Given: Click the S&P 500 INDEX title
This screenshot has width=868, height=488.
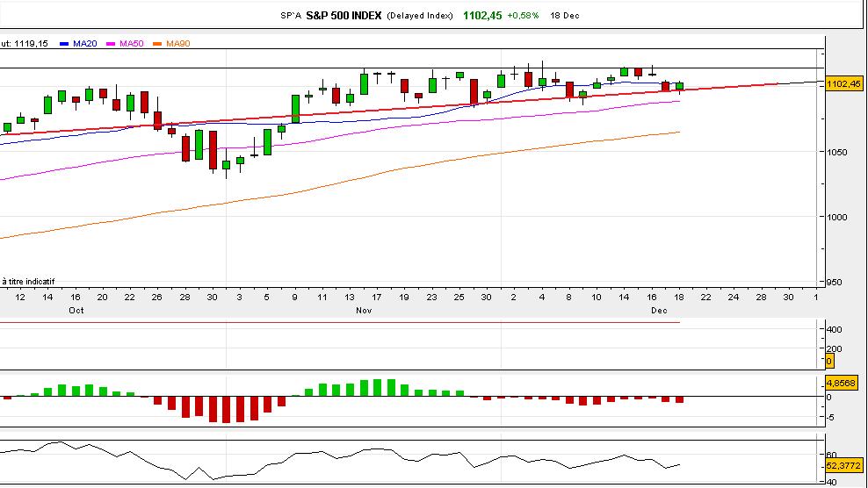Looking at the screenshot, I should point(344,16).
